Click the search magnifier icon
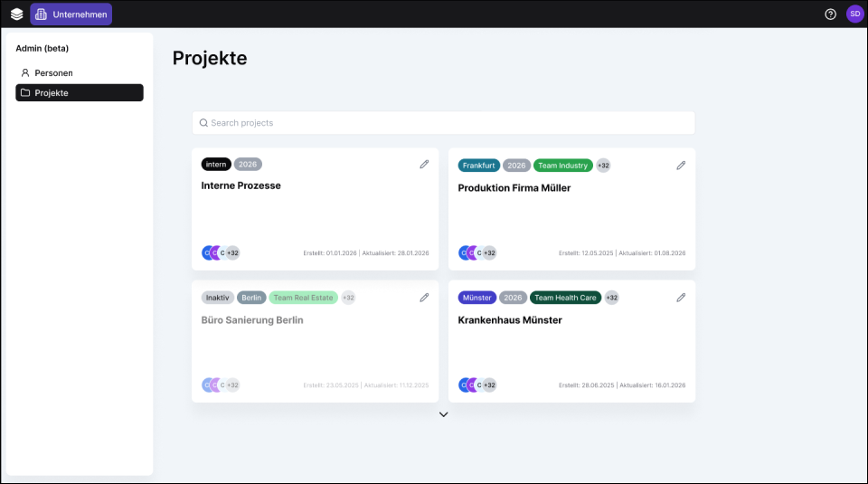868x484 pixels. tap(204, 123)
